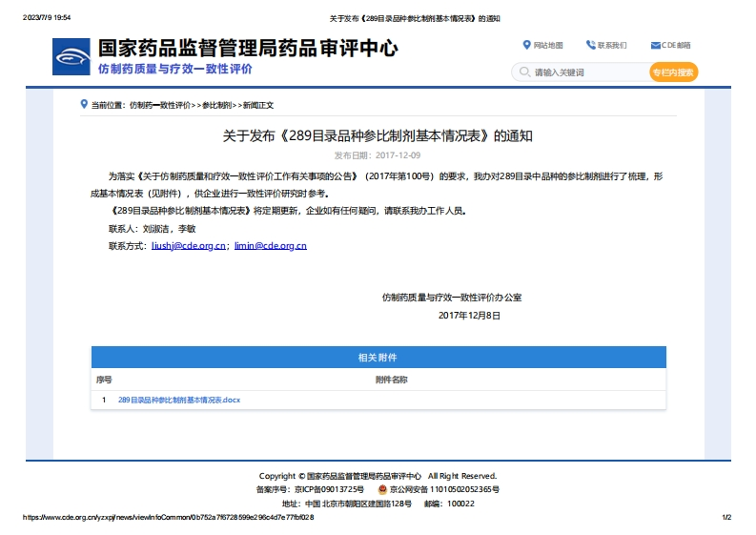Click the limin@cde.org.cn email link
This screenshot has width=756, height=535.
pos(270,246)
